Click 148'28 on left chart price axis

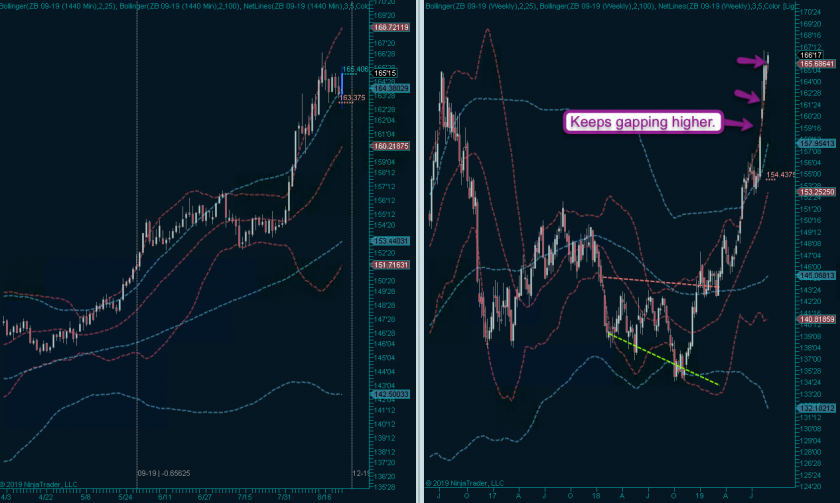(385, 305)
